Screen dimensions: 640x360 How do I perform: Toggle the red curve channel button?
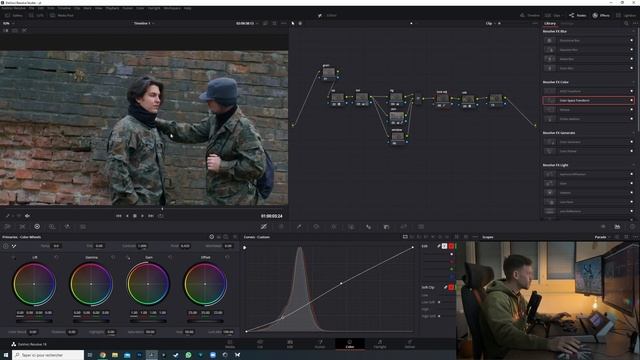[x=451, y=246]
